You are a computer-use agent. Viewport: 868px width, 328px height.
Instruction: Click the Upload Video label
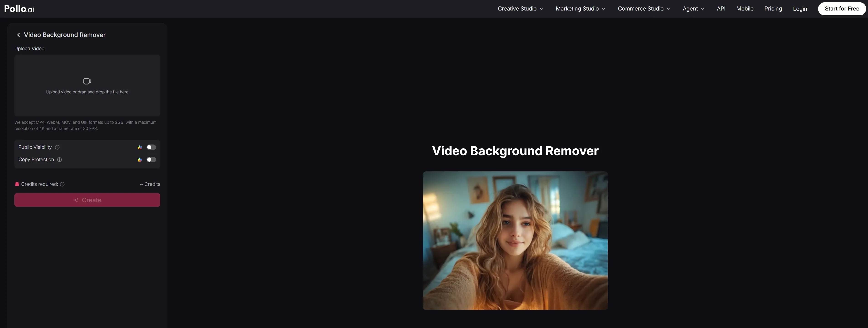click(x=29, y=49)
